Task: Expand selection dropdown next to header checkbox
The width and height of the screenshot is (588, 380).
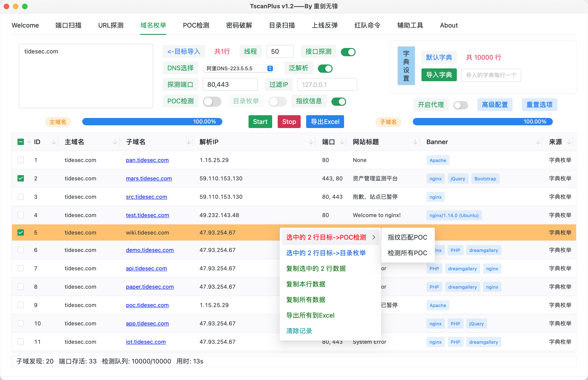Action: pyautogui.click(x=29, y=142)
